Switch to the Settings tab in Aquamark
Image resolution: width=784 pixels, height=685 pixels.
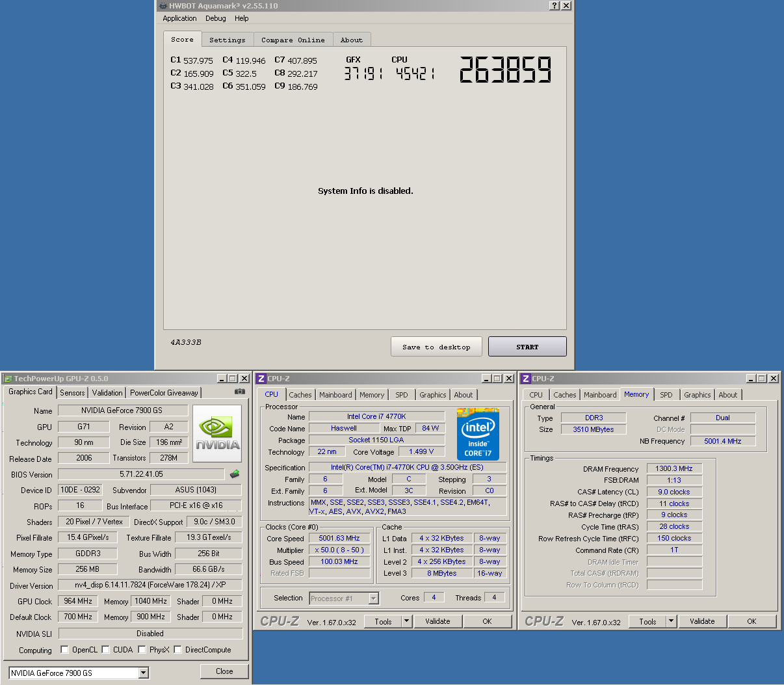[228, 40]
